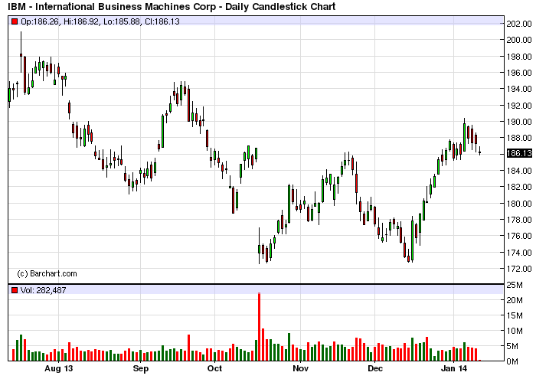
Task: Click the 198.00 price axis label
Action: coord(519,57)
